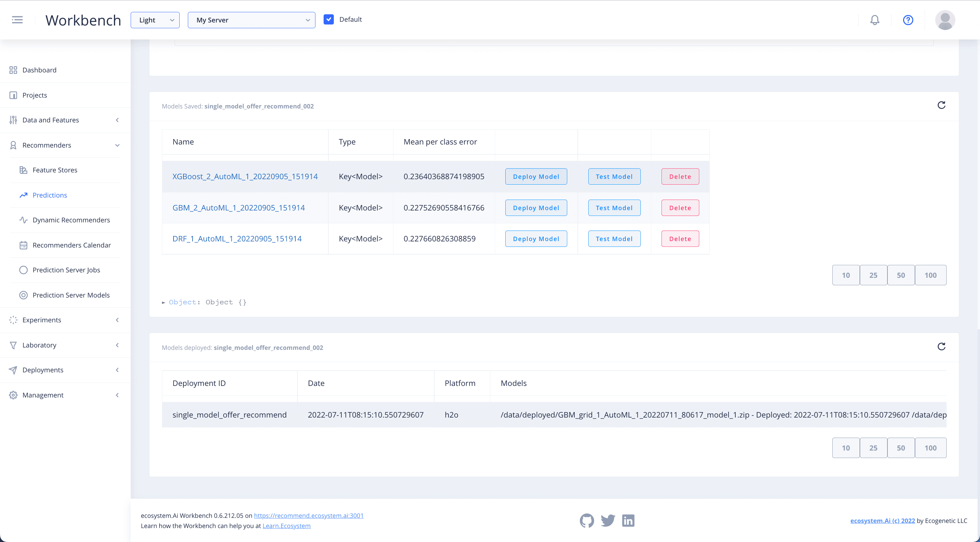Refresh the Models Saved panel
The height and width of the screenshot is (542, 980).
941,105
